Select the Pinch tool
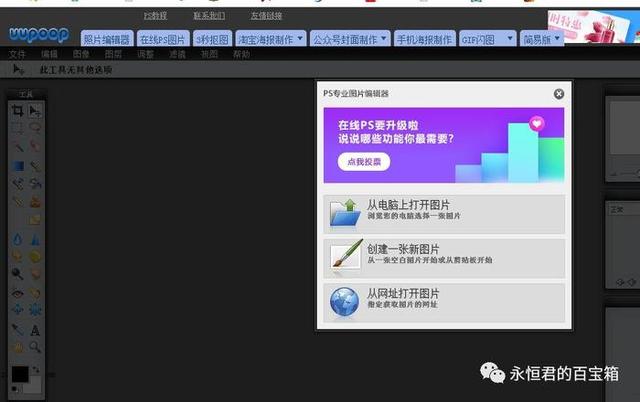The image size is (640, 402). (x=35, y=310)
